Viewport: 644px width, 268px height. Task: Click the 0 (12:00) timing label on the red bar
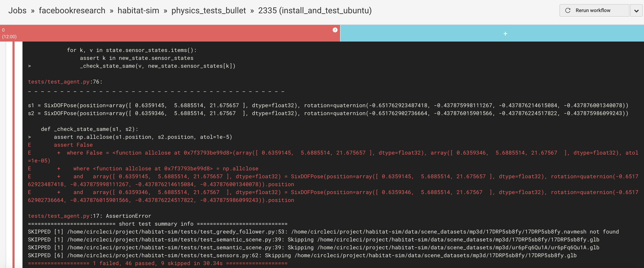[x=9, y=33]
